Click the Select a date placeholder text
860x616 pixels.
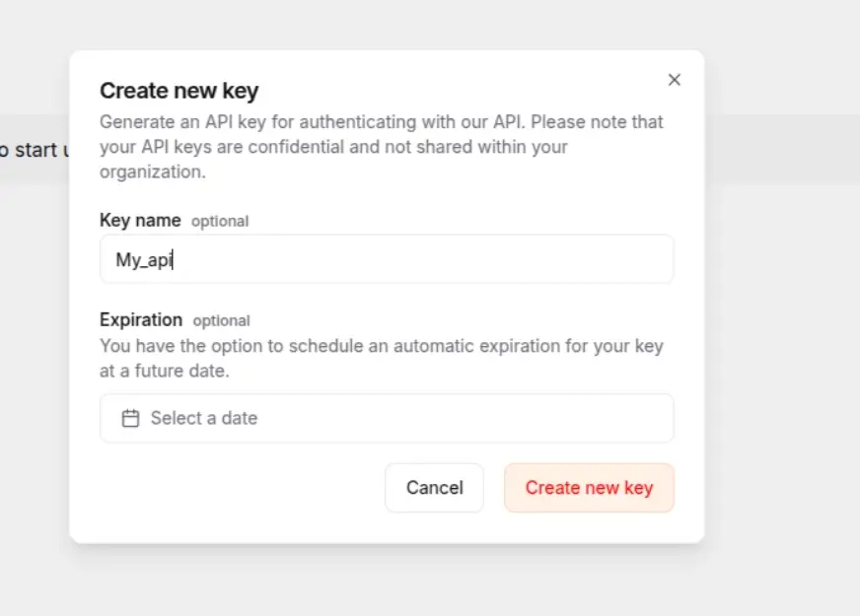(x=204, y=418)
